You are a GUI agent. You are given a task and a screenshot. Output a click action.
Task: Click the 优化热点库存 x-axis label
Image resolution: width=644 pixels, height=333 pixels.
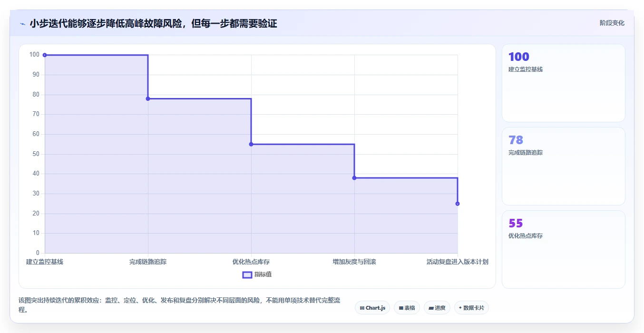click(251, 262)
